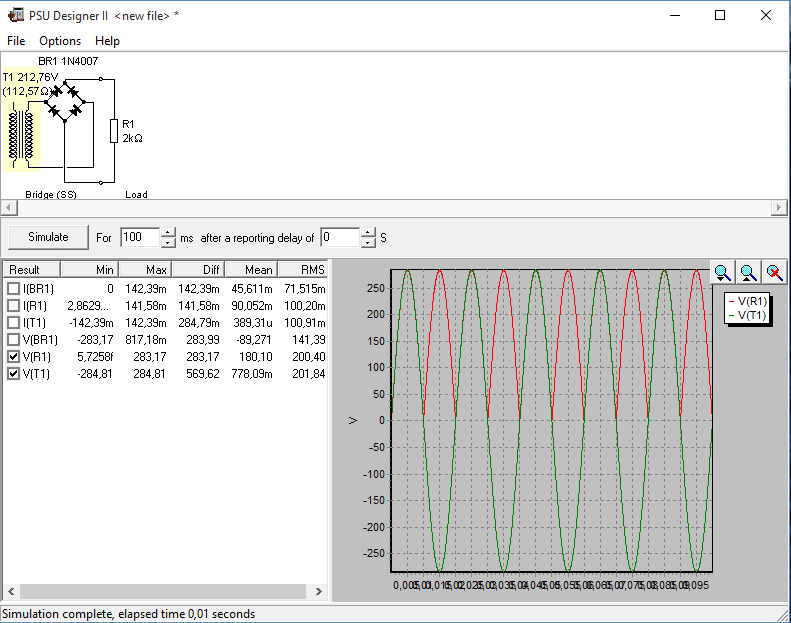
Task: Open the Help menu
Action: click(x=107, y=41)
